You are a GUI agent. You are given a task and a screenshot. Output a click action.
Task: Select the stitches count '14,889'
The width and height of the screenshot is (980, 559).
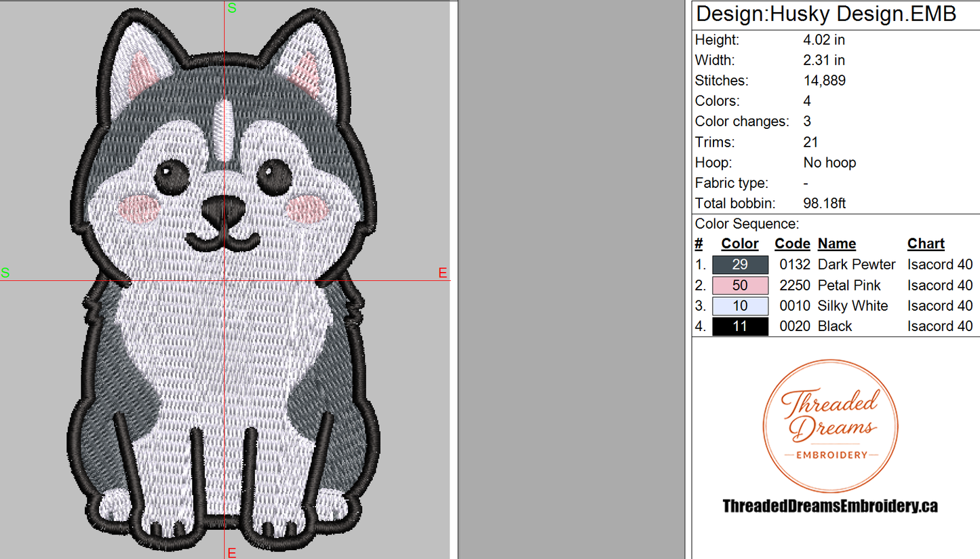tap(824, 81)
